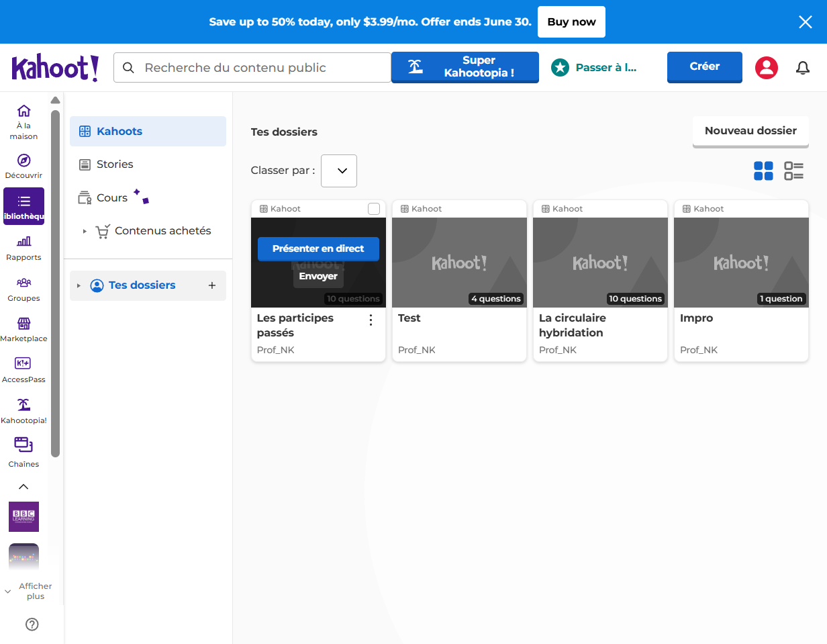Screen dimensions: 827x644
Task: Tick checkbox on Les participes passés card
Action: [374, 209]
